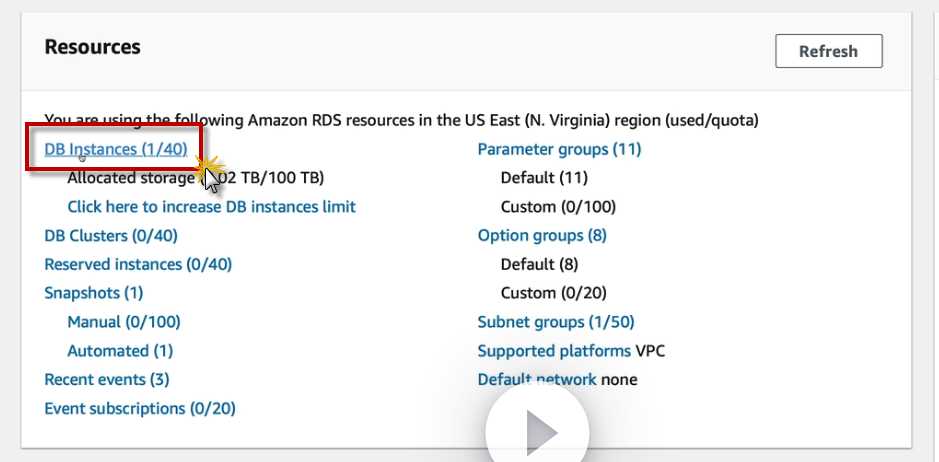Viewport: 939px width, 462px height.
Task: View Recent events (3)
Action: [106, 380]
